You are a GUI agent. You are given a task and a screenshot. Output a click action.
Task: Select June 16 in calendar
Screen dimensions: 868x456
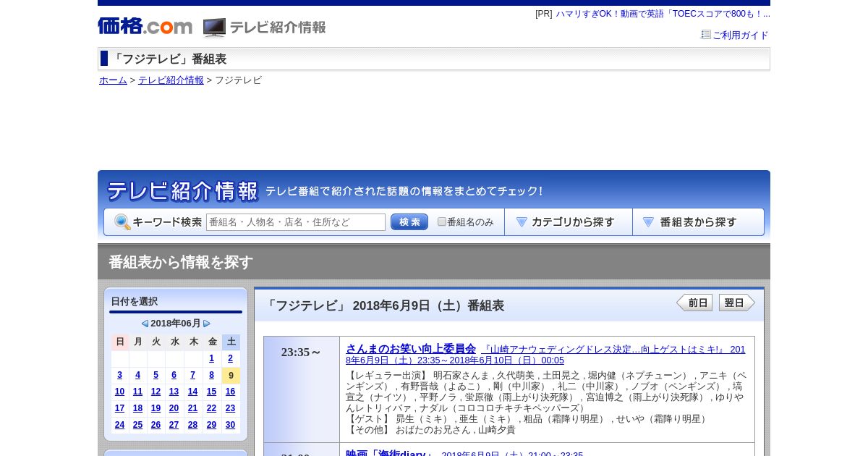(x=230, y=392)
